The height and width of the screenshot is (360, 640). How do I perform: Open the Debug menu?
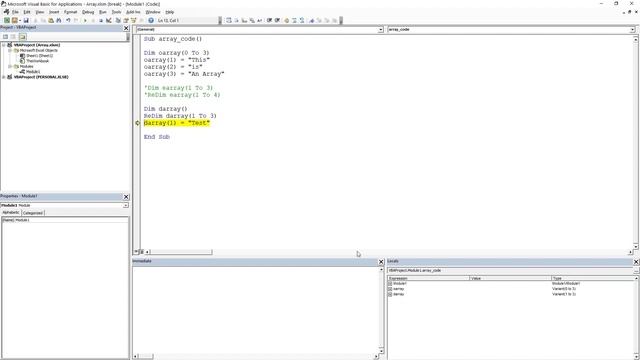[88, 12]
